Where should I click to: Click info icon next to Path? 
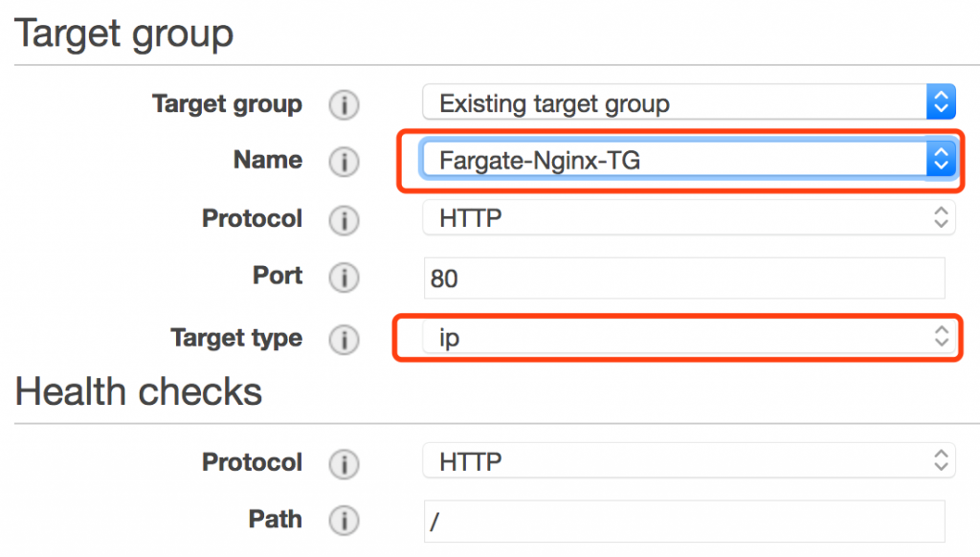pos(344,520)
